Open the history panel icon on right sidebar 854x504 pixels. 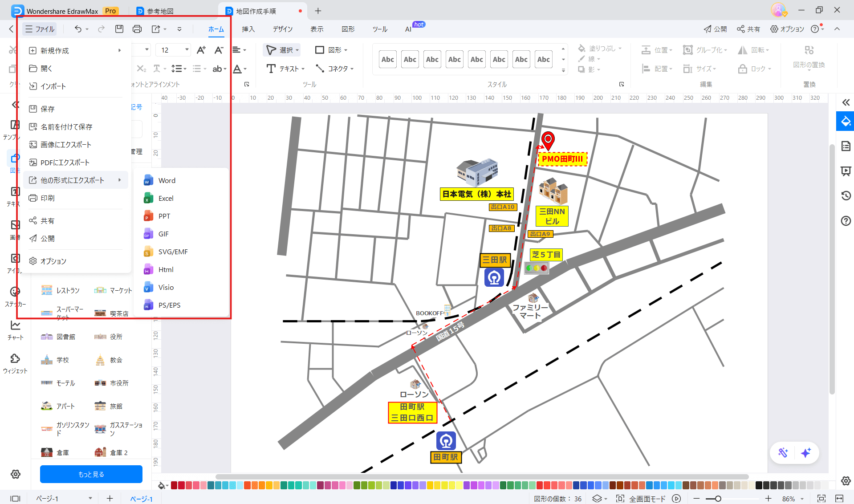pyautogui.click(x=846, y=196)
